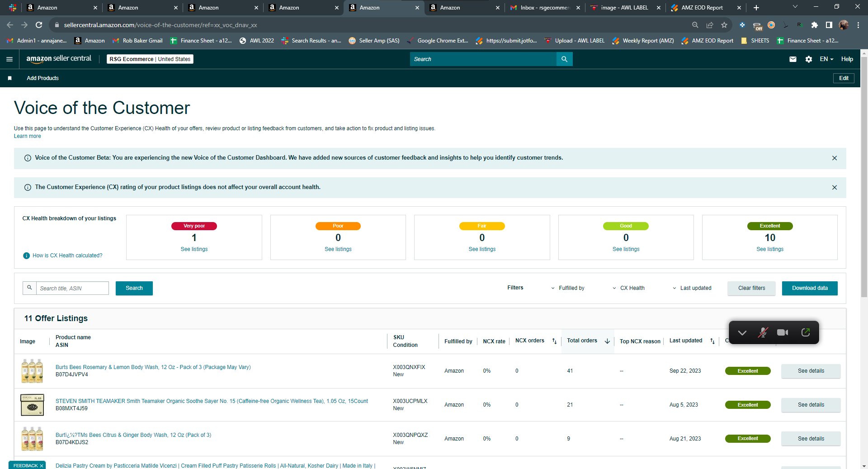
Task: Click the Search button beside the title field
Action: click(x=134, y=288)
